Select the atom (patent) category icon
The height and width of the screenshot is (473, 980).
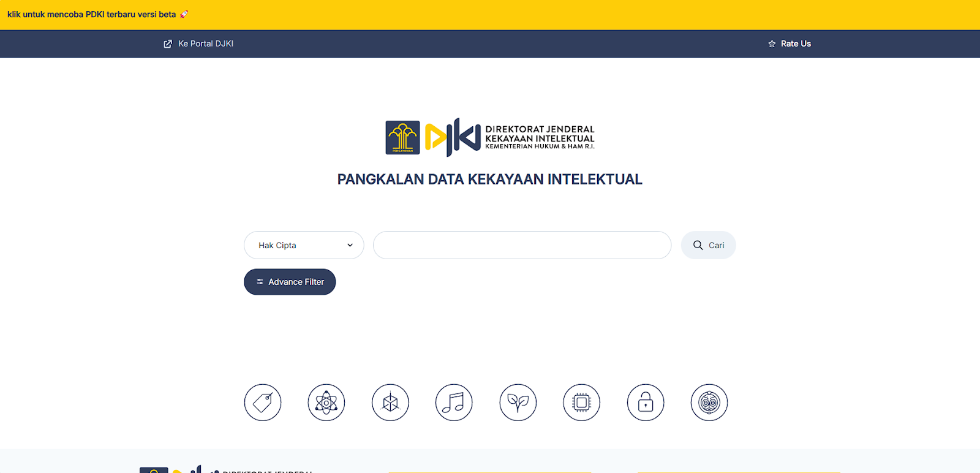pyautogui.click(x=326, y=403)
